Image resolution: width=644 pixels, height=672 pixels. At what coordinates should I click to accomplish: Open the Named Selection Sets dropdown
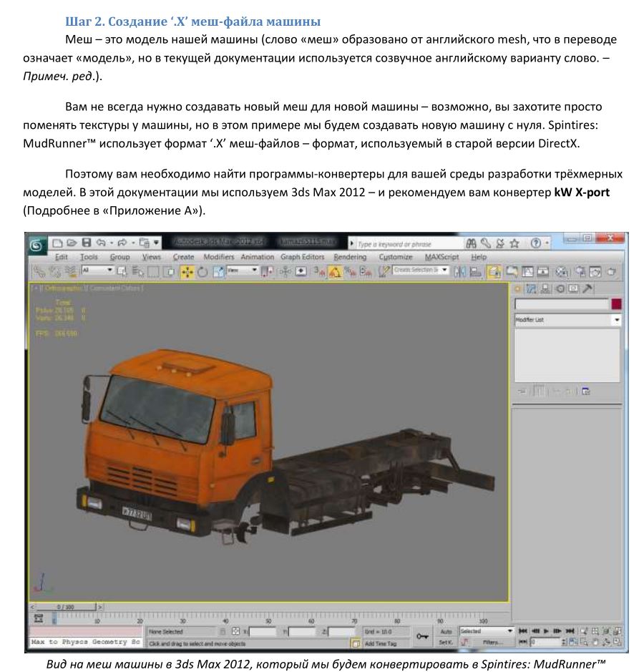pos(421,271)
